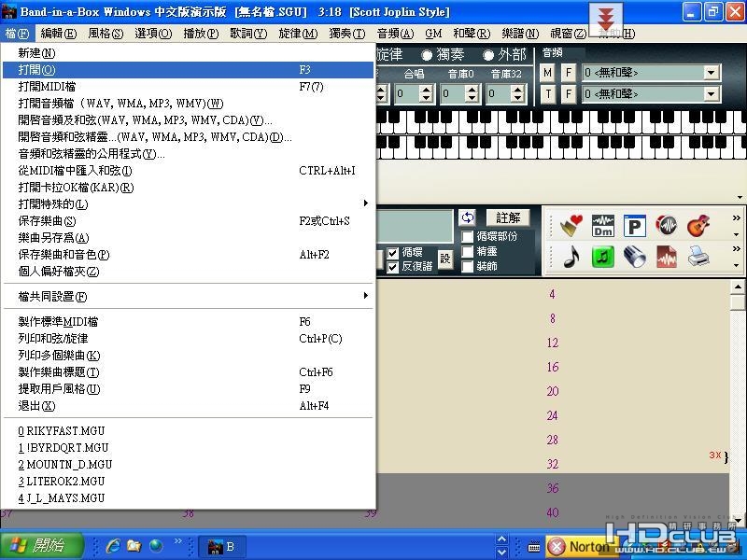Click the M button beside upper harmony
Image resolution: width=747 pixels, height=560 pixels.
point(548,73)
